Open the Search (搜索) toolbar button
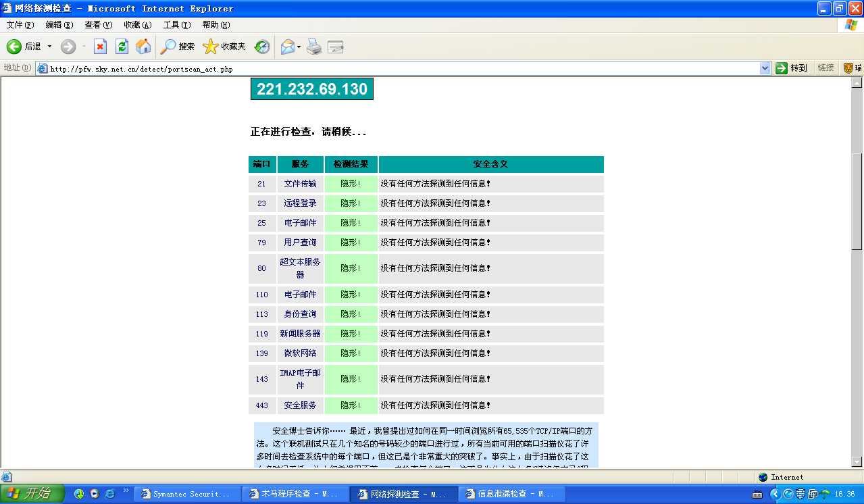 (x=177, y=47)
